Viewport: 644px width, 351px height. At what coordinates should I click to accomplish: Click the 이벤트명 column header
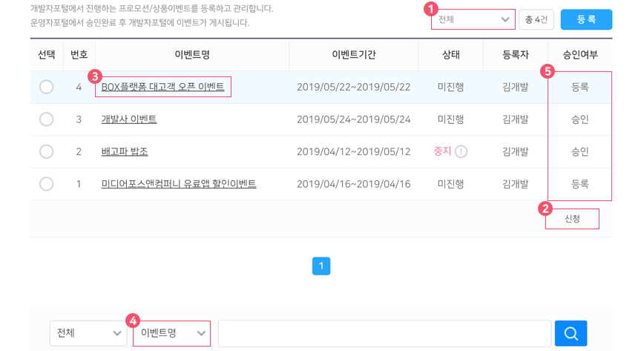pyautogui.click(x=192, y=55)
